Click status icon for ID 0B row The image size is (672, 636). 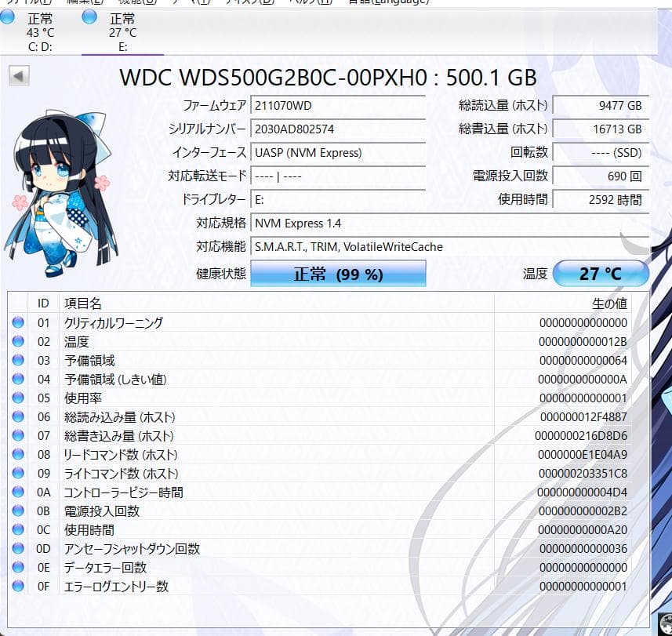[x=18, y=511]
